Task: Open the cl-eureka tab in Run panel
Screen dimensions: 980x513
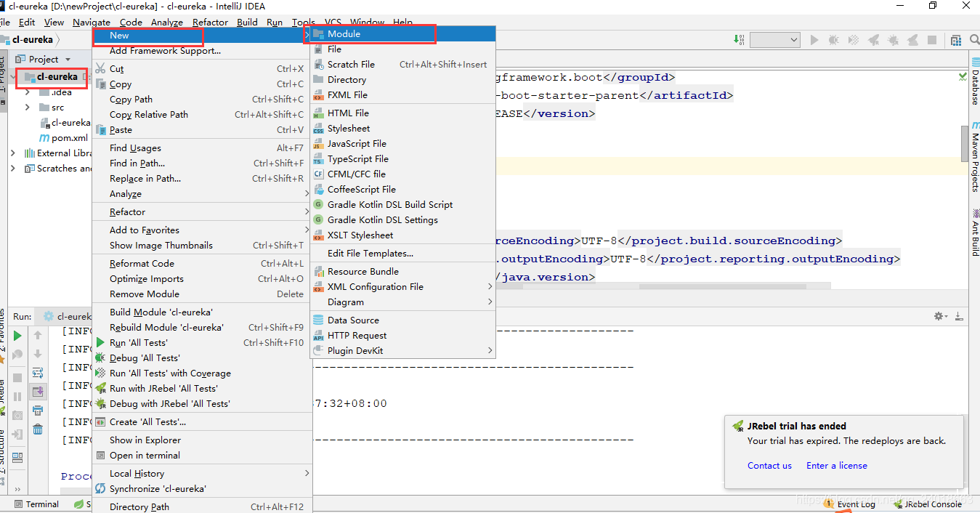Action: tap(67, 316)
